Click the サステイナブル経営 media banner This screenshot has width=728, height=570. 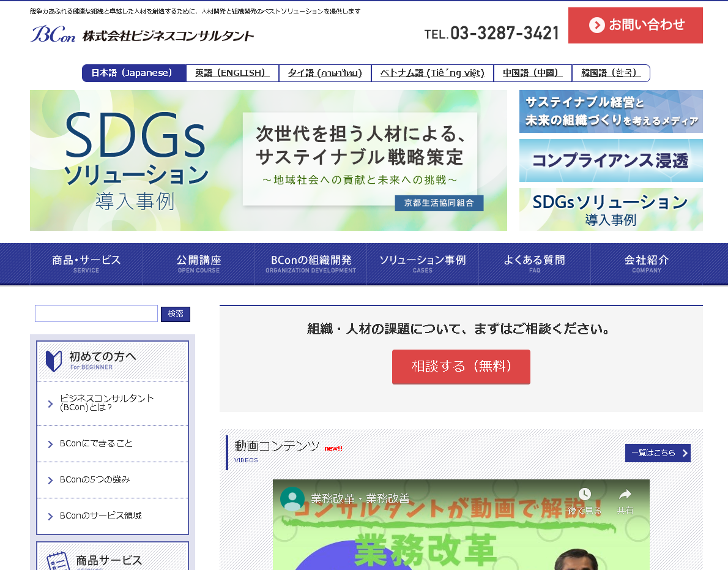(610, 111)
